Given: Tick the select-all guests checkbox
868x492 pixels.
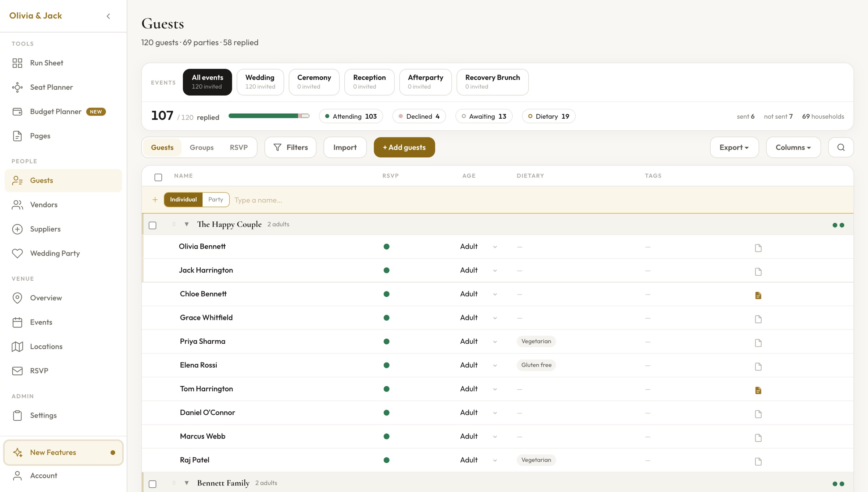Looking at the screenshot, I should pyautogui.click(x=158, y=177).
